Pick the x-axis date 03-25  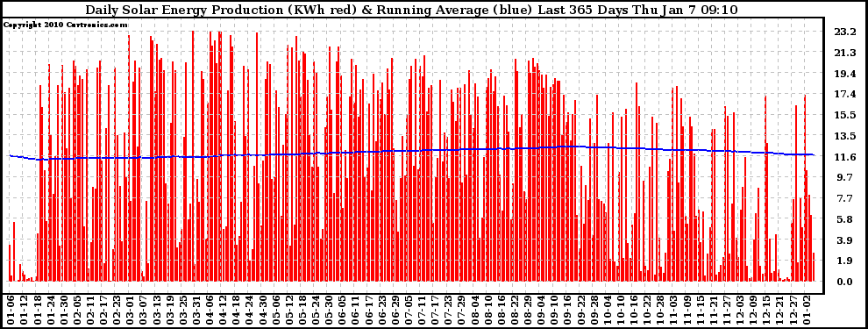point(183,310)
